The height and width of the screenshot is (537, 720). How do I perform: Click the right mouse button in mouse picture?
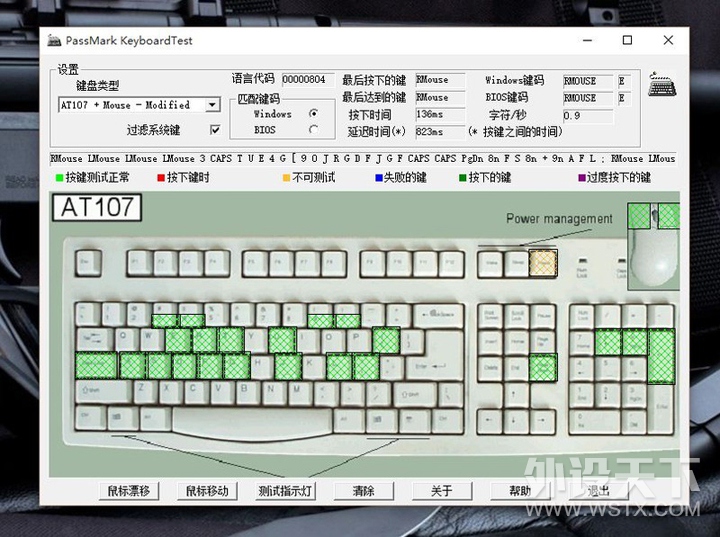(669, 216)
